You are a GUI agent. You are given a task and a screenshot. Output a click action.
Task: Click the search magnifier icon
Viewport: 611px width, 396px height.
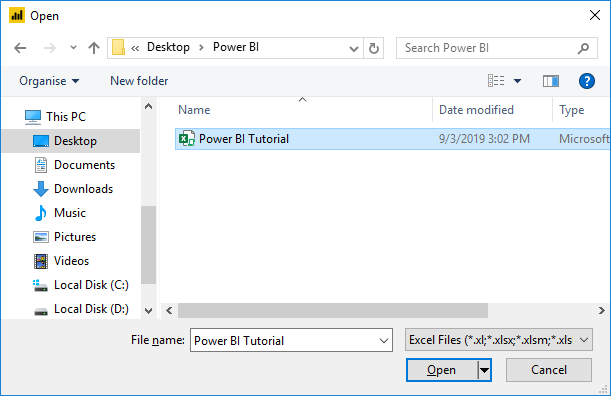pyautogui.click(x=583, y=48)
